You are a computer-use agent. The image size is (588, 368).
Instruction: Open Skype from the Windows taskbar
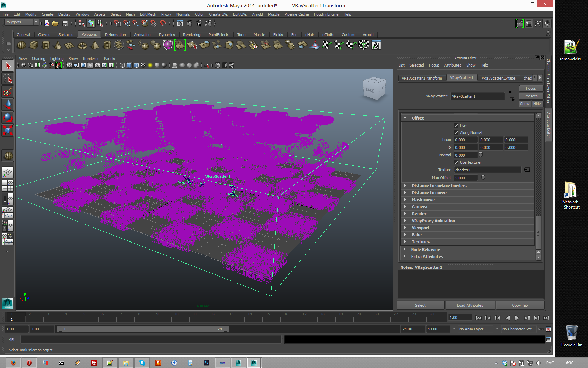coord(142,363)
